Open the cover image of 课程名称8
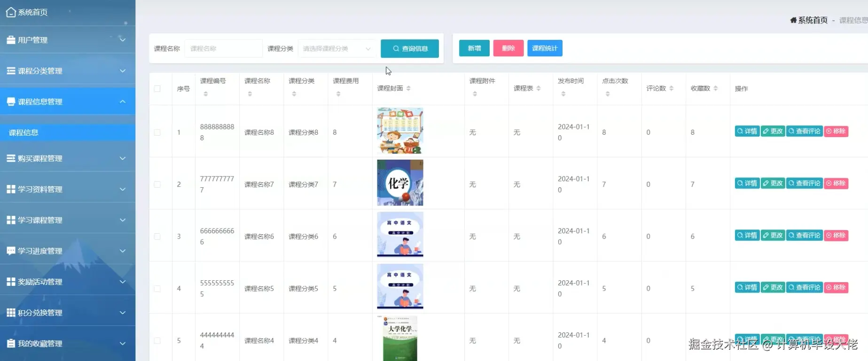The image size is (868, 361). [400, 131]
